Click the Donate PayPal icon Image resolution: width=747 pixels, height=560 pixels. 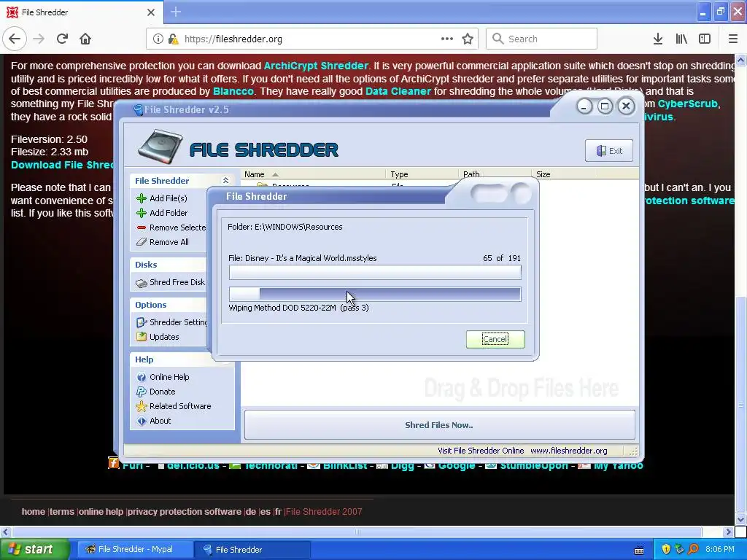coord(142,392)
